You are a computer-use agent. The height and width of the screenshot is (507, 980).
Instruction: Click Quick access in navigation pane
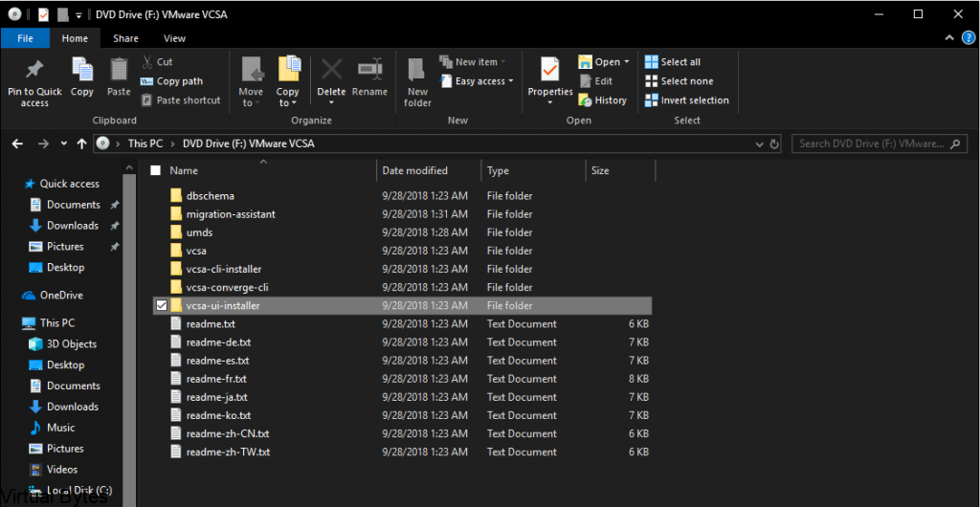click(x=61, y=184)
